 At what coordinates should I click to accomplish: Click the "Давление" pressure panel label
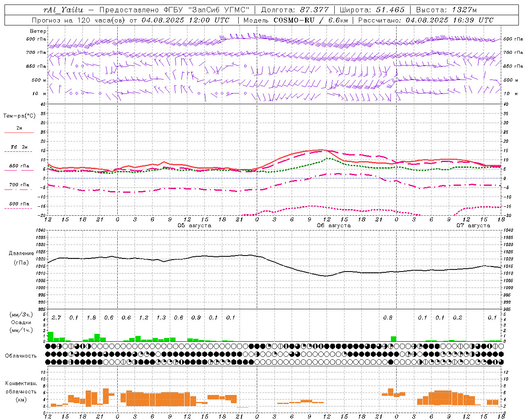21,253
